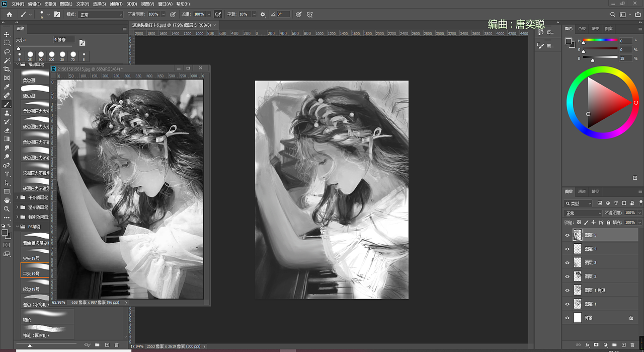Click foreground color swatch in toolbox
This screenshot has width=644, height=352.
click(x=5, y=233)
